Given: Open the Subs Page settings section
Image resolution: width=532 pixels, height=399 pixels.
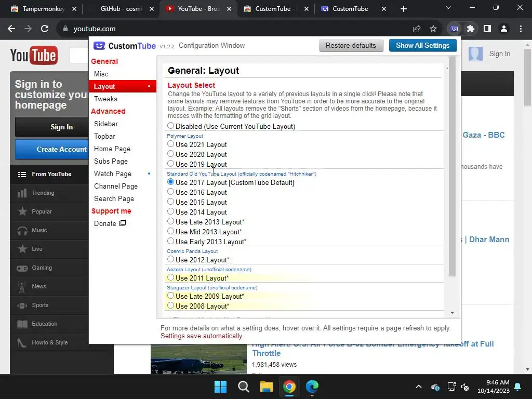Looking at the screenshot, I should pos(123,161).
